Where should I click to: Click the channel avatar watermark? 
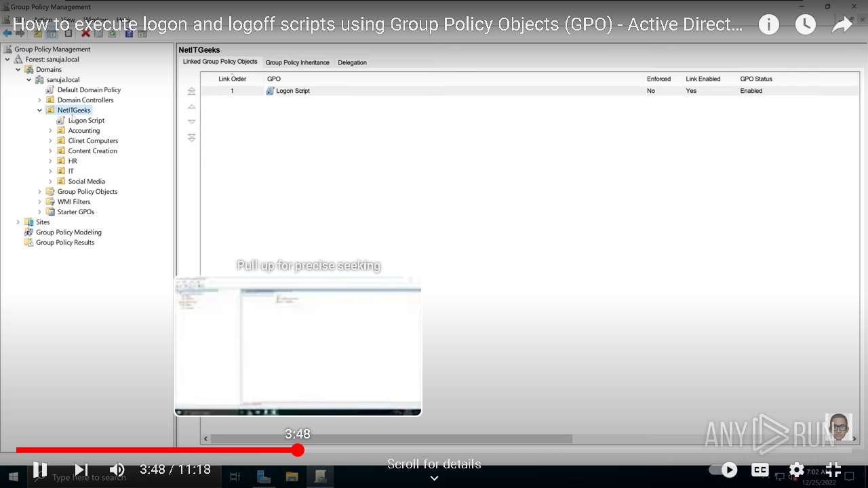coord(838,428)
